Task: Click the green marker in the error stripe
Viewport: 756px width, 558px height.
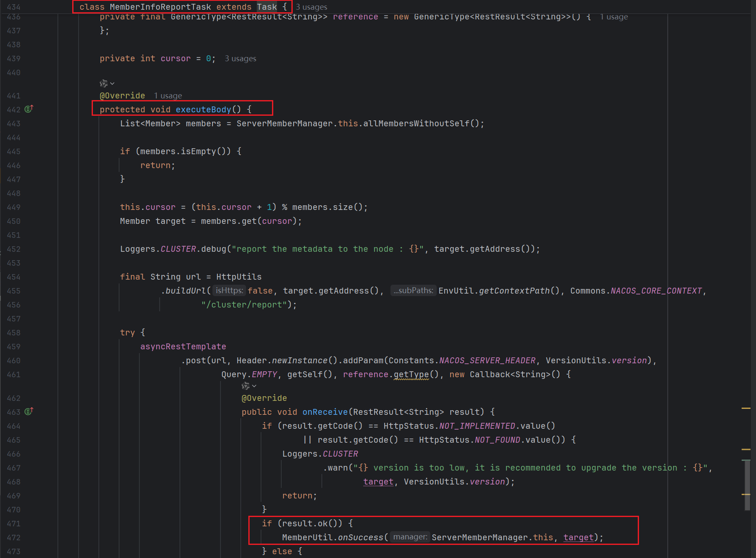Action: [746, 460]
